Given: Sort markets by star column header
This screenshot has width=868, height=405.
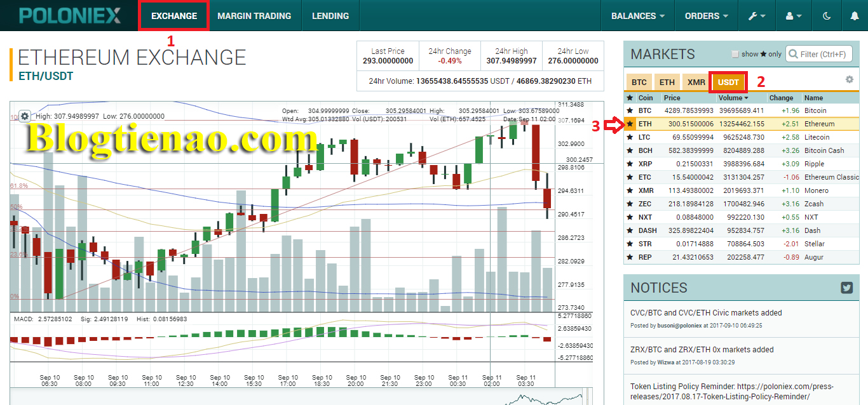Looking at the screenshot, I should pos(630,98).
